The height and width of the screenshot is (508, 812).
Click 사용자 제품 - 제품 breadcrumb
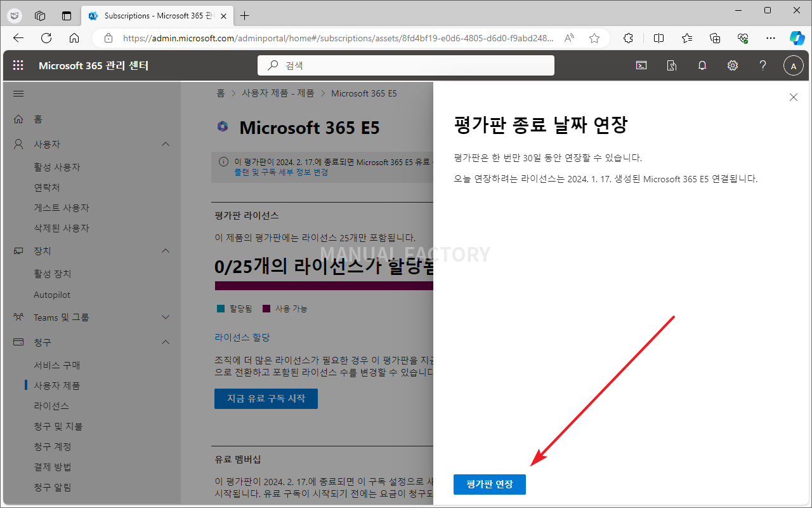click(278, 93)
